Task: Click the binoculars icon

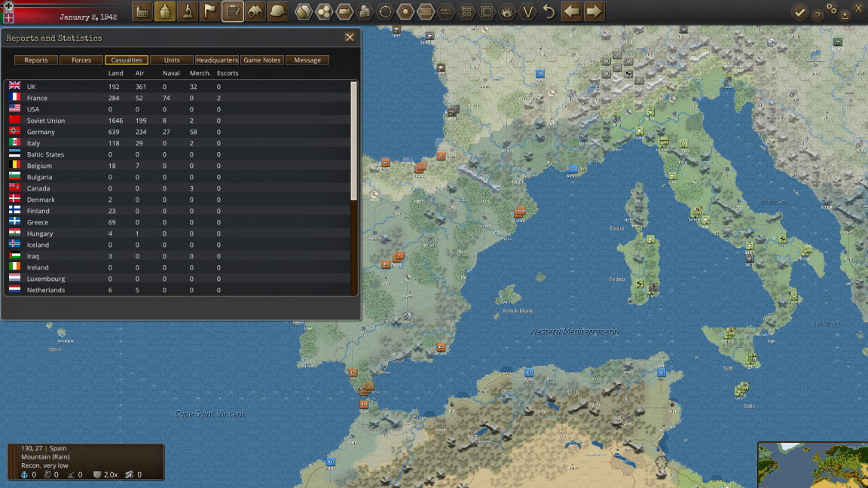Action: 255,11
